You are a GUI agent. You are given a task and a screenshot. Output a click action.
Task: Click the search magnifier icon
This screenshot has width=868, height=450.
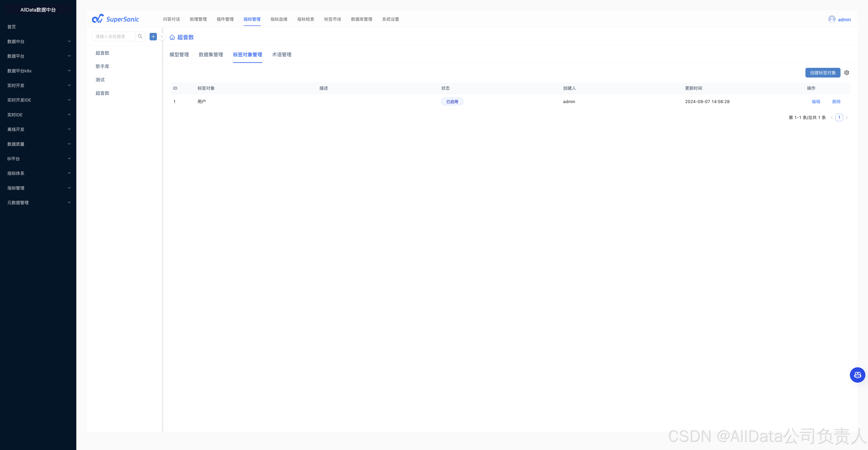click(140, 36)
